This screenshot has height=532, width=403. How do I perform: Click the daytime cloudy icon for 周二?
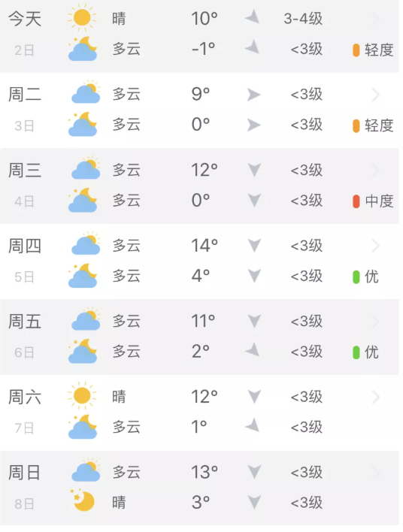pyautogui.click(x=86, y=92)
